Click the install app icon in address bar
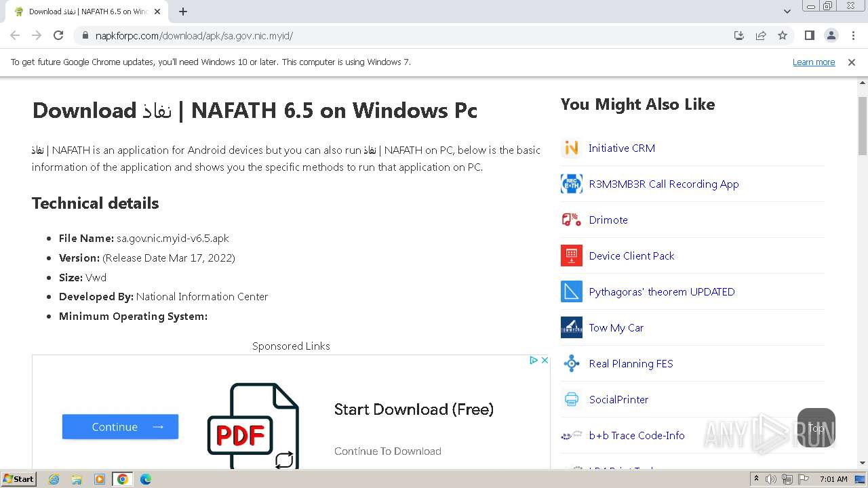Image resolution: width=868 pixels, height=488 pixels. 739,35
